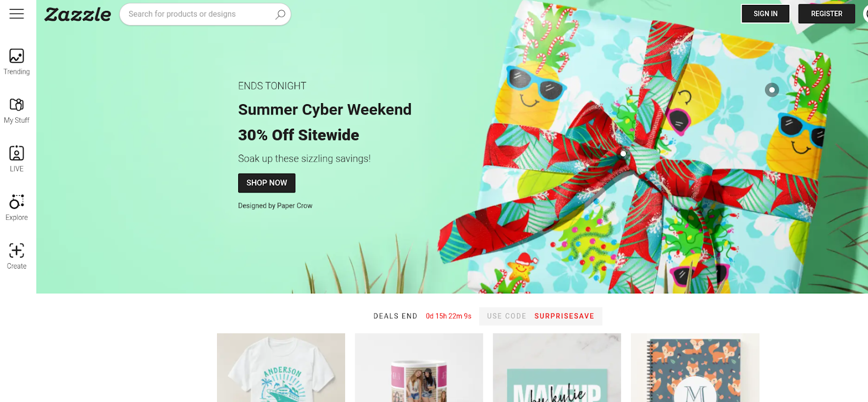Select the Explore sidebar icon

click(17, 202)
